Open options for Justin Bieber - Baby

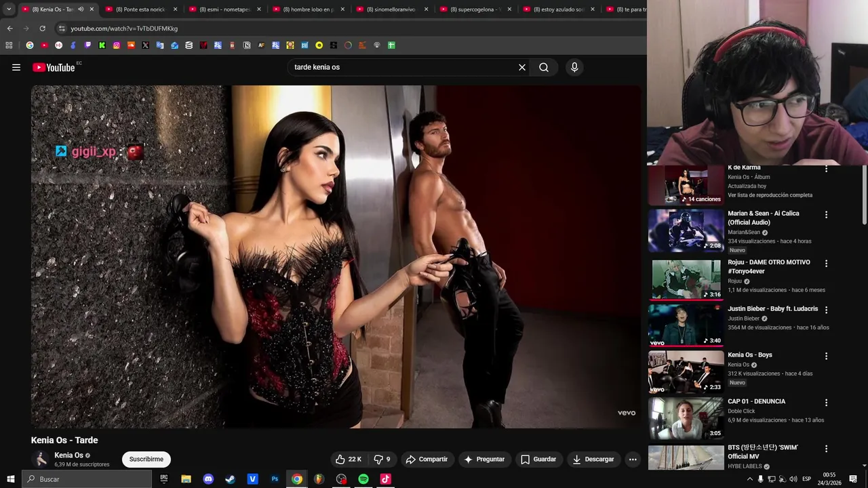[x=826, y=310]
